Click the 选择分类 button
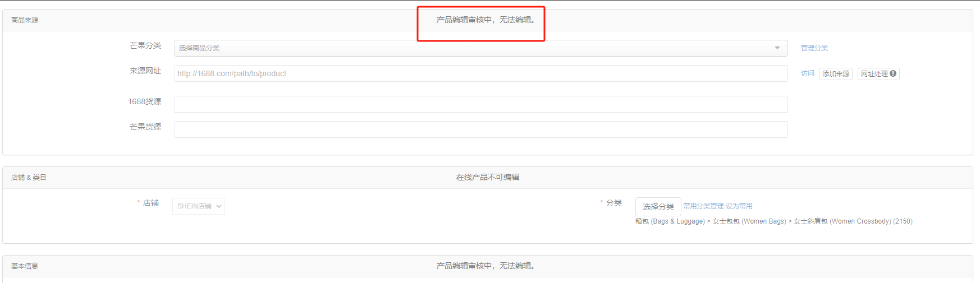980x283 pixels. (x=658, y=207)
